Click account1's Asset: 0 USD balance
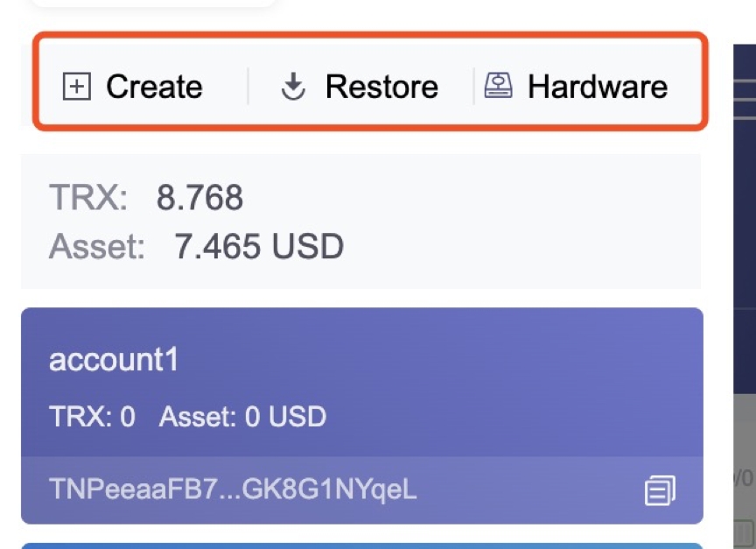The image size is (756, 549). (242, 416)
